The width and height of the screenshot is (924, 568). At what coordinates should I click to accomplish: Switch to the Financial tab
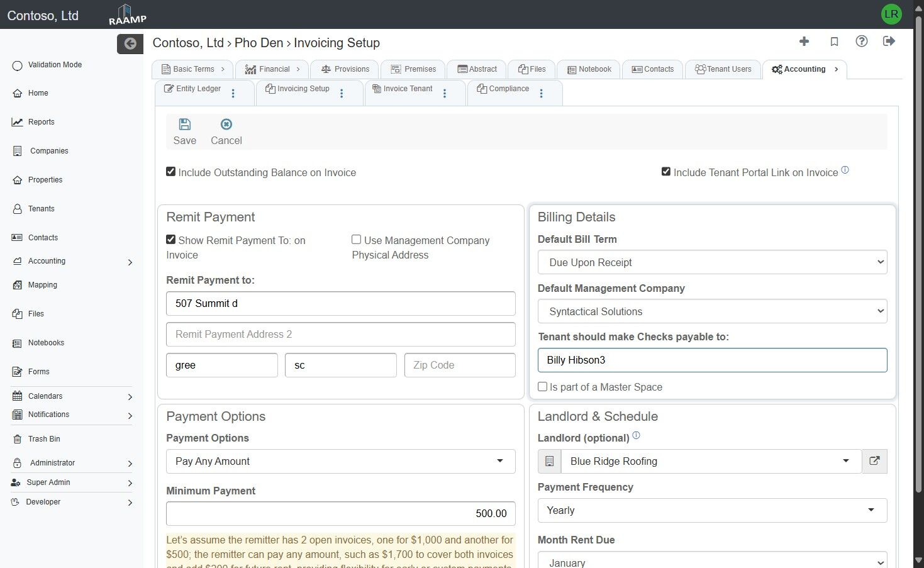point(272,69)
